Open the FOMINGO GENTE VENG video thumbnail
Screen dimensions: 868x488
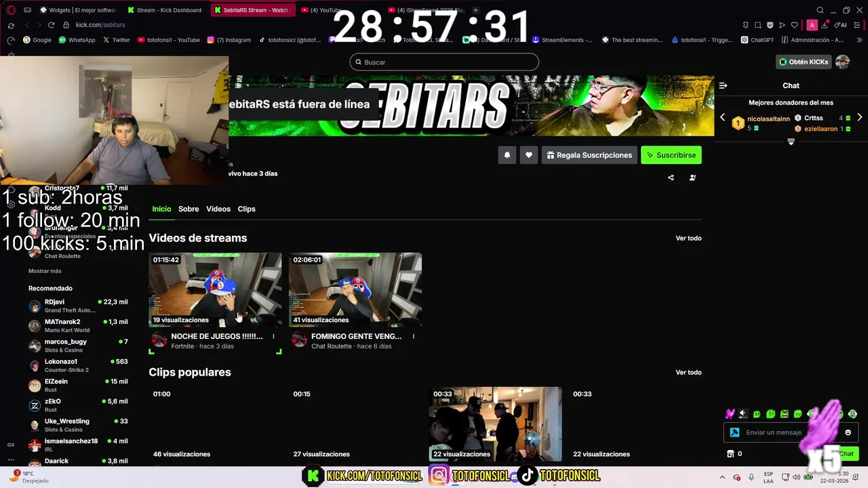355,289
